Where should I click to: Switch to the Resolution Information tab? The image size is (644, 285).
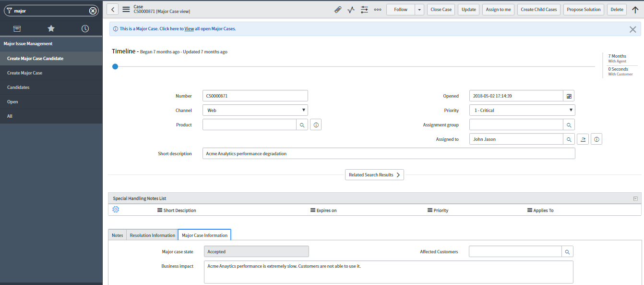[x=152, y=235]
